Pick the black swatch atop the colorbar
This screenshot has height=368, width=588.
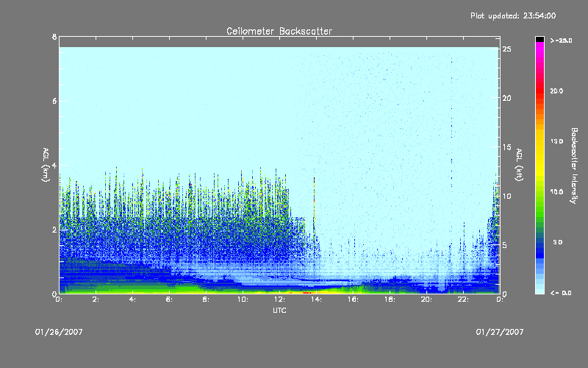[x=539, y=39]
